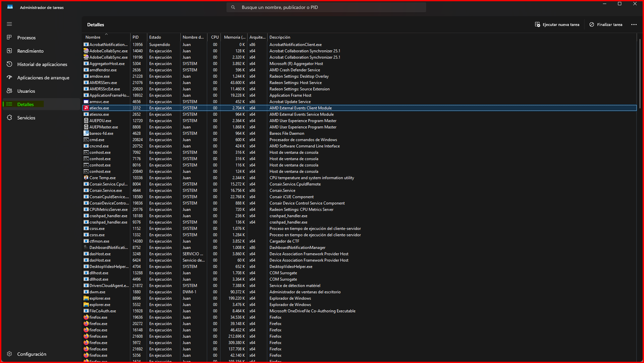This screenshot has width=644, height=363.
Task: Click the Finalizar tarea button
Action: tap(605, 25)
